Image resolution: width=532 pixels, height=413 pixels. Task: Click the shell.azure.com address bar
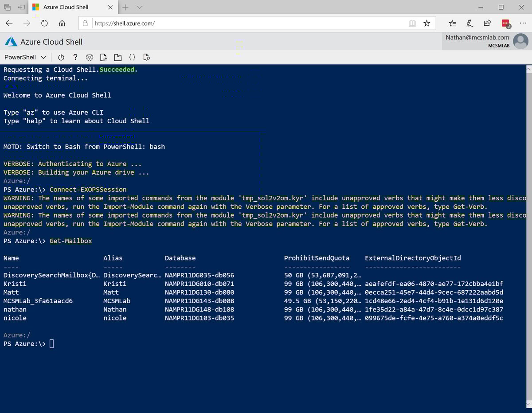click(248, 23)
